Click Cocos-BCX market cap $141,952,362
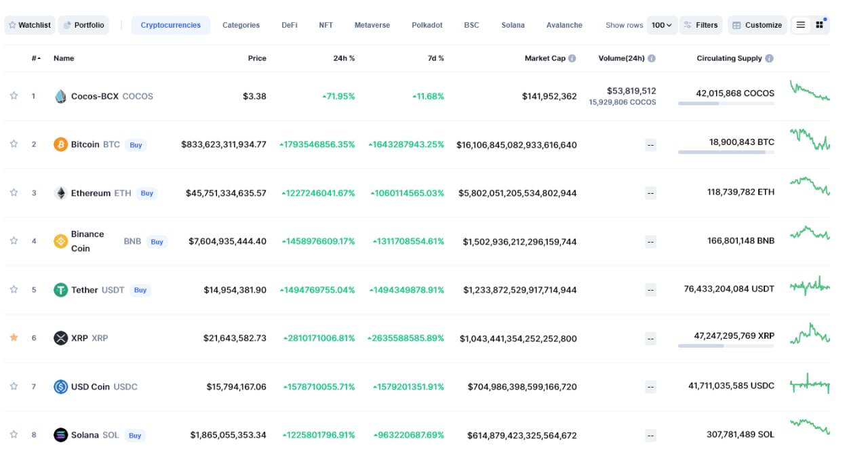868x456 pixels. pyautogui.click(x=549, y=96)
